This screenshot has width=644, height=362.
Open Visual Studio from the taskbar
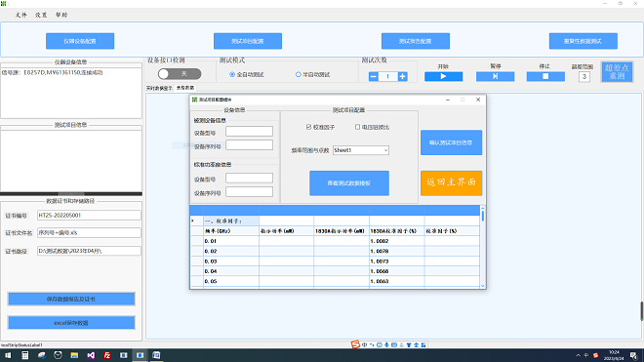coord(91,355)
